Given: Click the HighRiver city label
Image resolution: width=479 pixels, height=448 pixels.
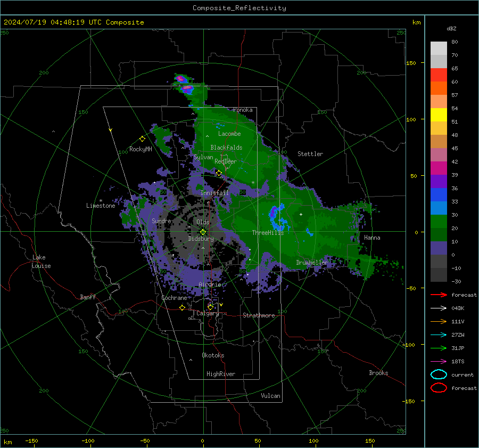Looking at the screenshot, I should pos(221,374).
